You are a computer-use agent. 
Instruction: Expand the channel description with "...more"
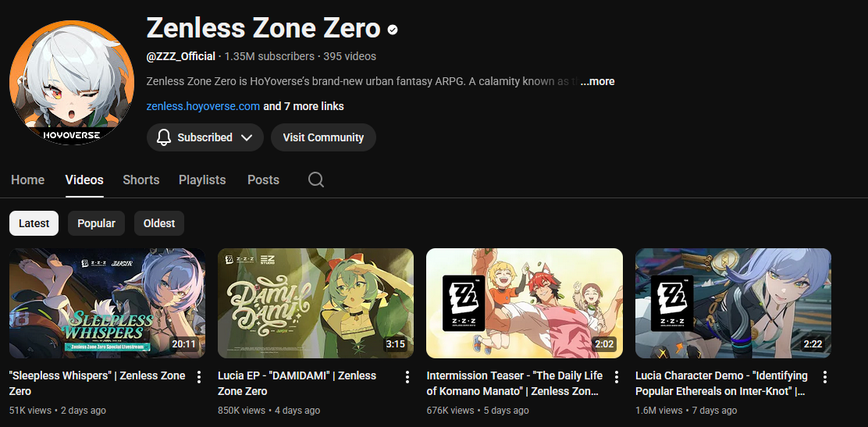click(597, 81)
